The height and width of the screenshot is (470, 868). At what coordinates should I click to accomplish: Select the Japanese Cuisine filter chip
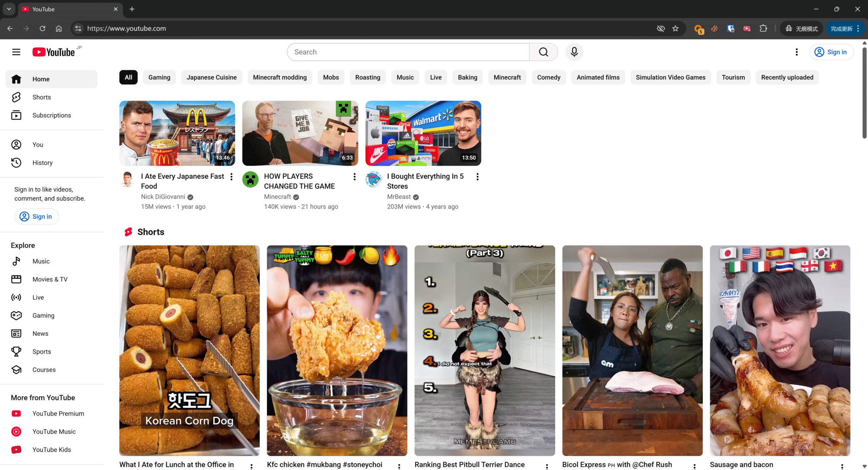pos(212,77)
